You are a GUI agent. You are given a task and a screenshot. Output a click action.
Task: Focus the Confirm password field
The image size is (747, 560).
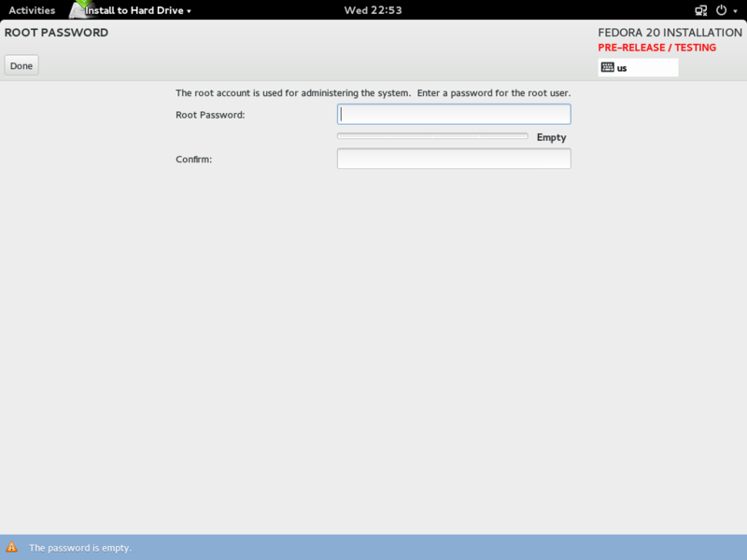point(454,158)
